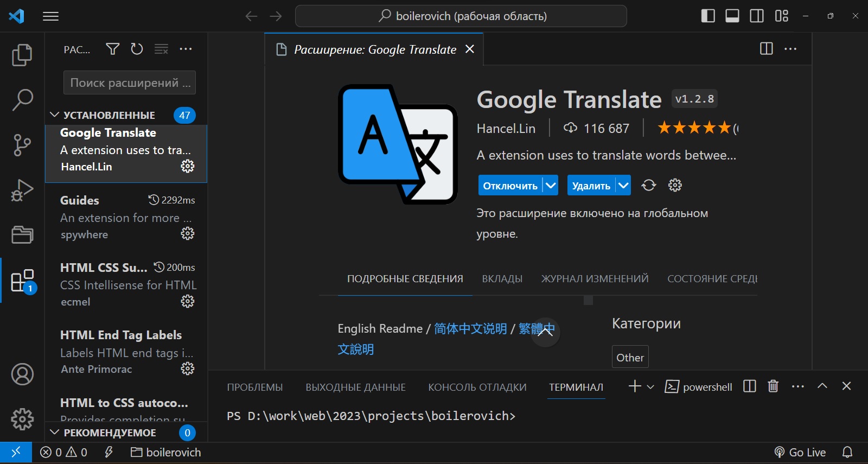Clear extensions search results icon

161,49
